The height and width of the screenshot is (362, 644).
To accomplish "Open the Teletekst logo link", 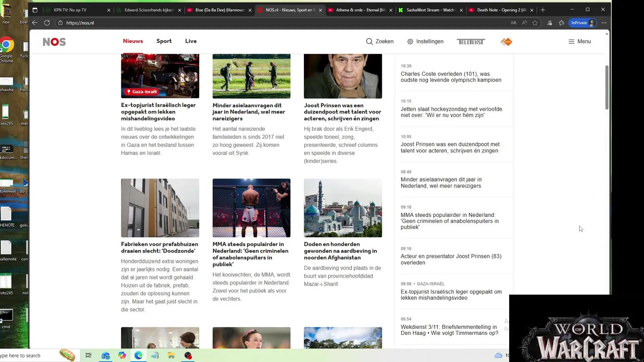I will coord(471,42).
